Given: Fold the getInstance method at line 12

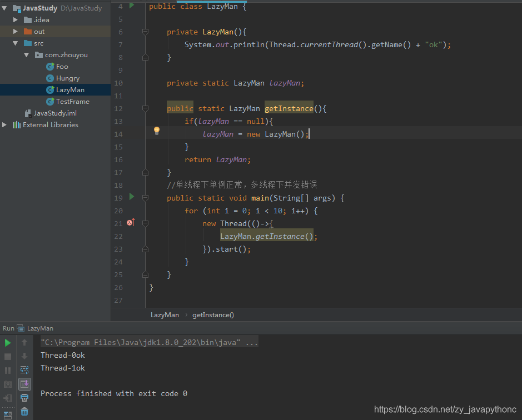Looking at the screenshot, I should pos(145,108).
